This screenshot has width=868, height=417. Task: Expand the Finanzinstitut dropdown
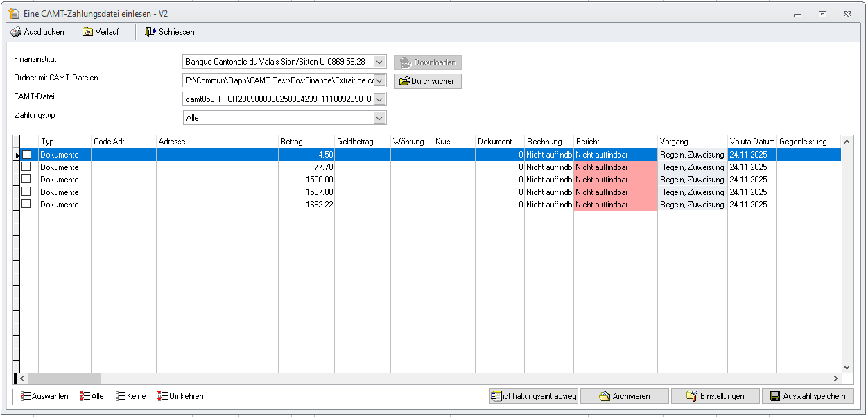coord(379,62)
